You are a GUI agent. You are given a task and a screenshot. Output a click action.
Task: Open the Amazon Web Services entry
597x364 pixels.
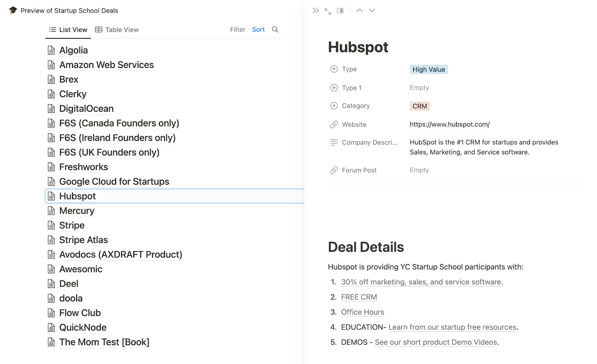point(106,65)
